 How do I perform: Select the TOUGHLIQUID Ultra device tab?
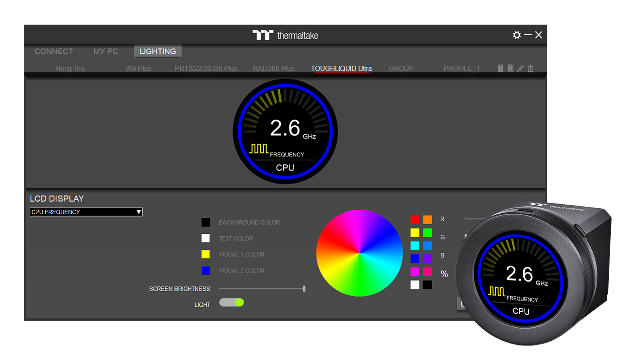tap(342, 68)
